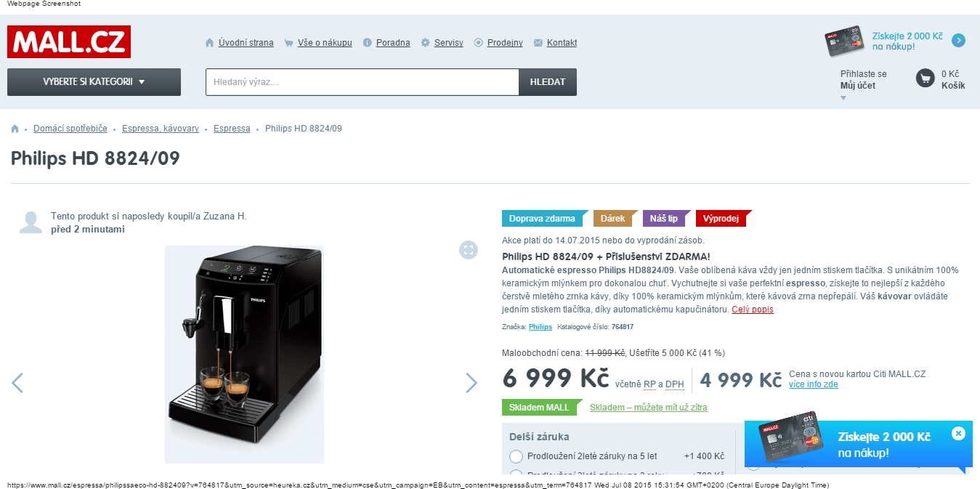Open Úvodní strana menu link
980x489 pixels.
pyautogui.click(x=246, y=43)
